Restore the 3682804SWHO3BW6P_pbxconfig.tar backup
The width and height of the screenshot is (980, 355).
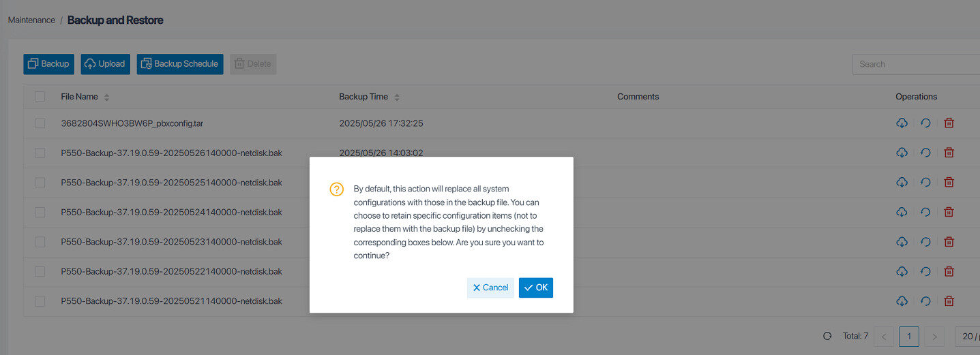pos(925,123)
